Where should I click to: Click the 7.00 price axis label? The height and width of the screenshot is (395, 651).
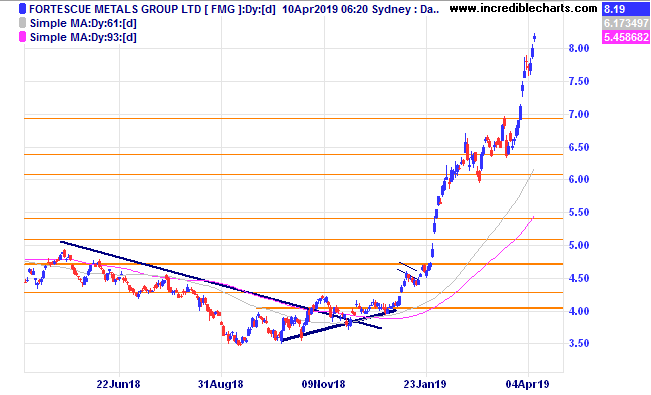pyautogui.click(x=579, y=114)
